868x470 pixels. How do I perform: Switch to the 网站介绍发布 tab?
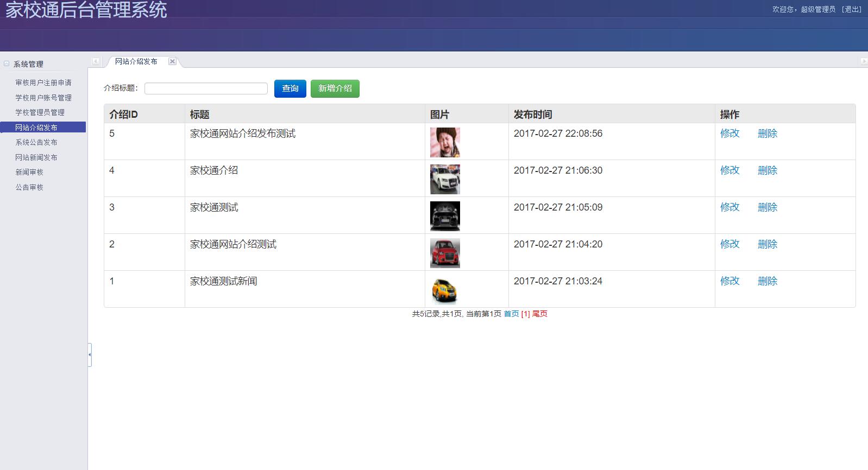(x=136, y=61)
